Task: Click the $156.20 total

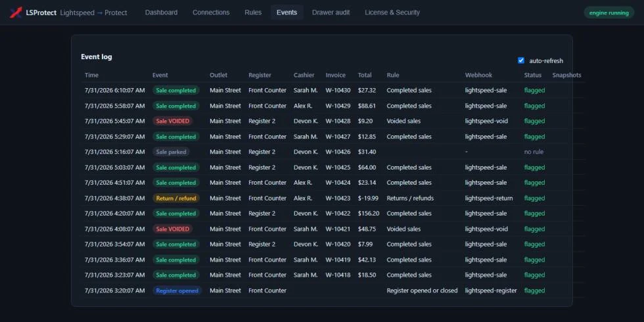Action: (x=369, y=214)
